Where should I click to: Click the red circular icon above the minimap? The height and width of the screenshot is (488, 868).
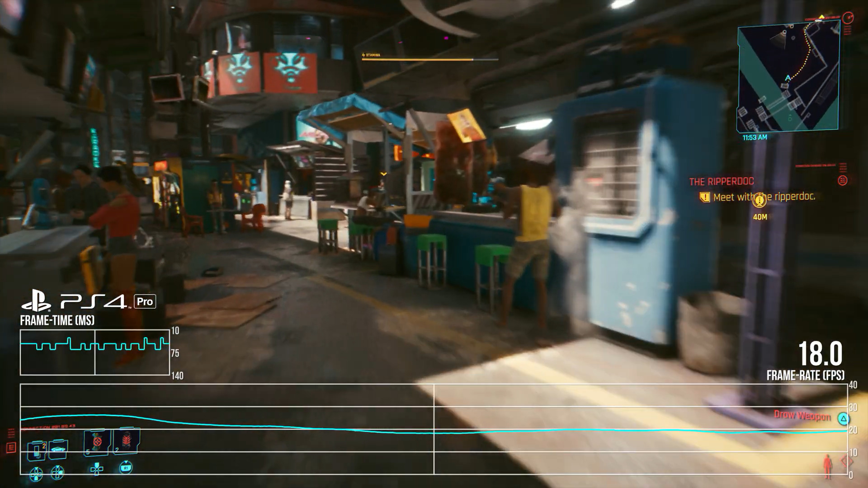849,18
